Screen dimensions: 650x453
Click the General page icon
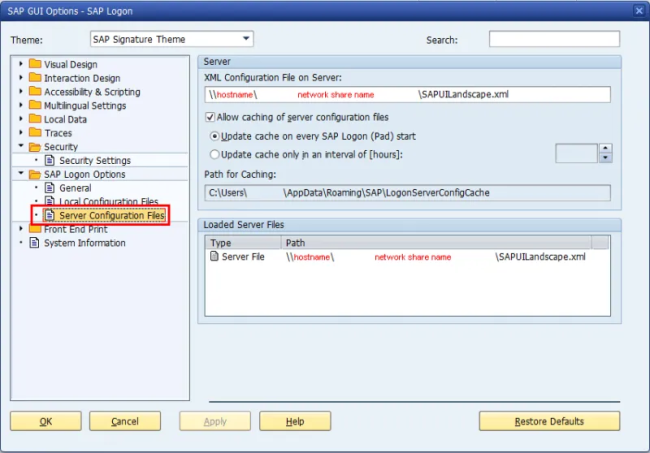point(50,188)
